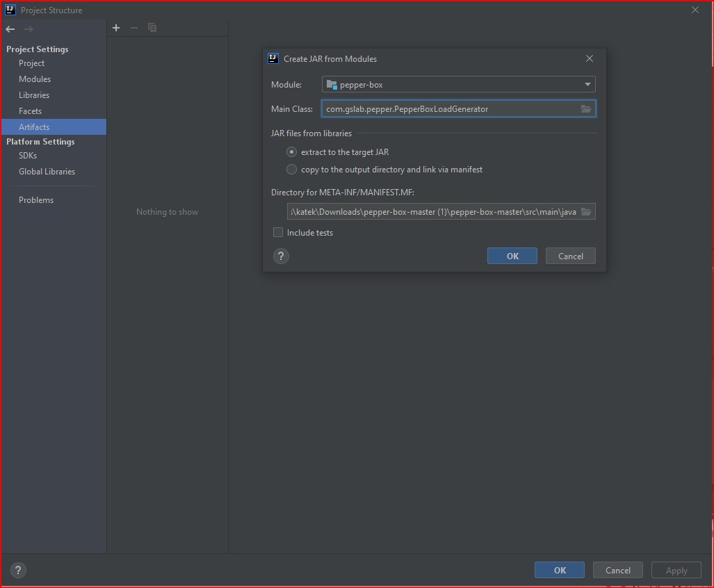The height and width of the screenshot is (588, 714).
Task: Open the folder browser for Main Class
Action: (x=586, y=108)
